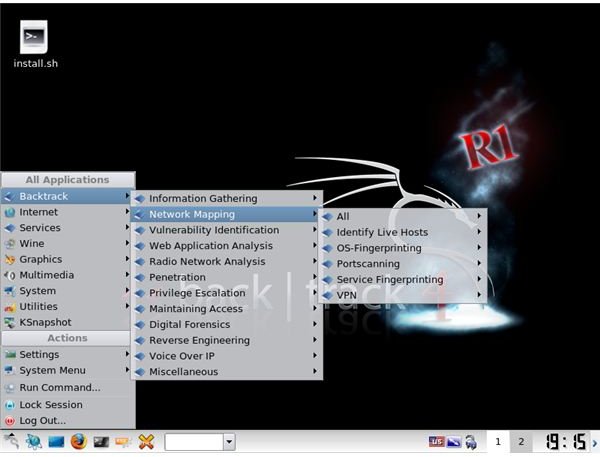600x457 pixels.
Task: Click the orange network card panel icon
Action: coord(123,442)
